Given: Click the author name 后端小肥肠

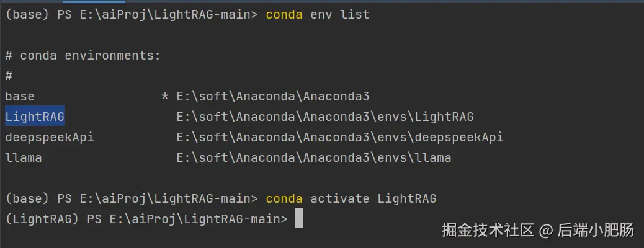Looking at the screenshot, I should 596,231.
